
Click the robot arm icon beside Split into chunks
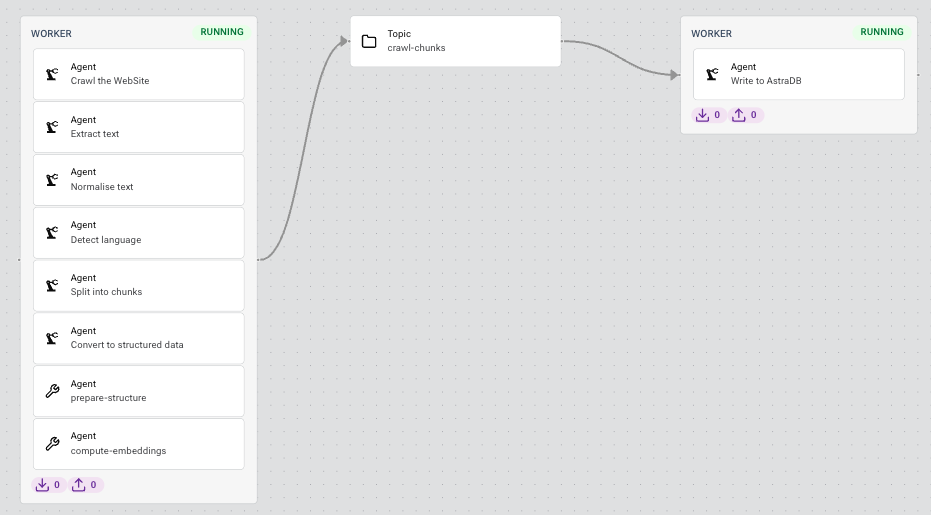[x=52, y=286]
